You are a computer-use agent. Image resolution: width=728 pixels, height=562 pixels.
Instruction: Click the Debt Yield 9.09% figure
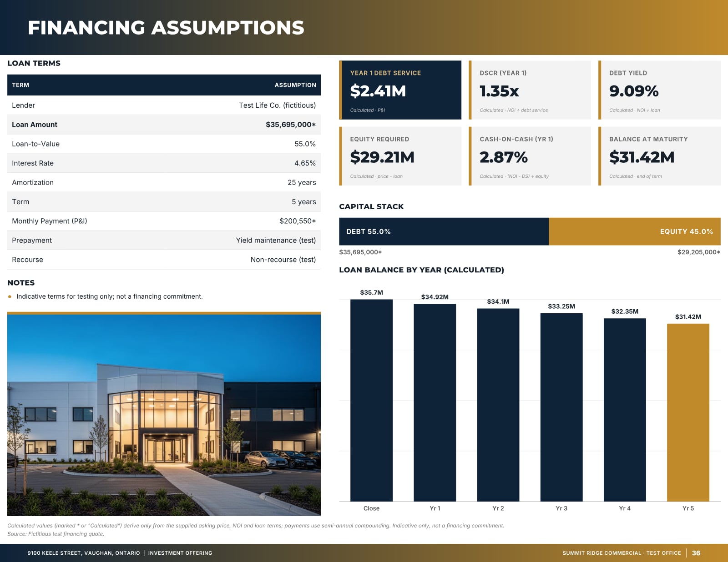click(x=634, y=91)
